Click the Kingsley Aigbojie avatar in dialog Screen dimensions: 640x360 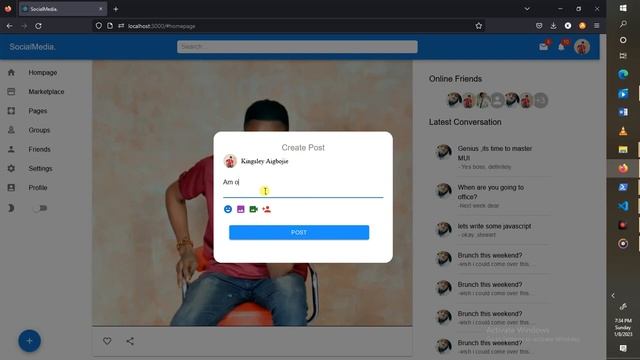pyautogui.click(x=230, y=161)
